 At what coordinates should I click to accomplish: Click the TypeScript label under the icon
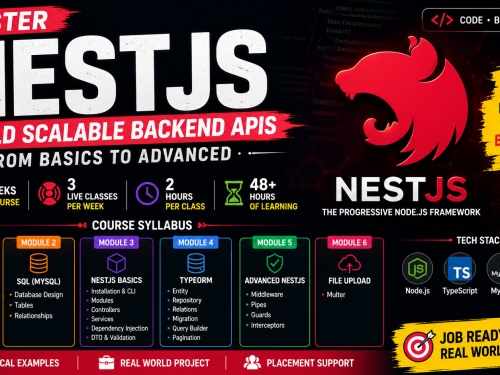click(x=460, y=291)
